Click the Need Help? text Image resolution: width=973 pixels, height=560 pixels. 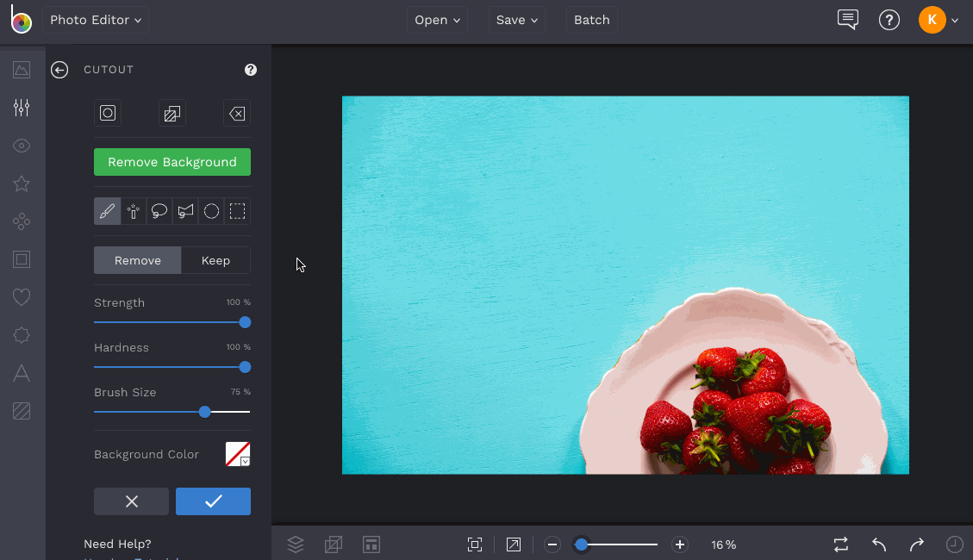click(x=117, y=544)
